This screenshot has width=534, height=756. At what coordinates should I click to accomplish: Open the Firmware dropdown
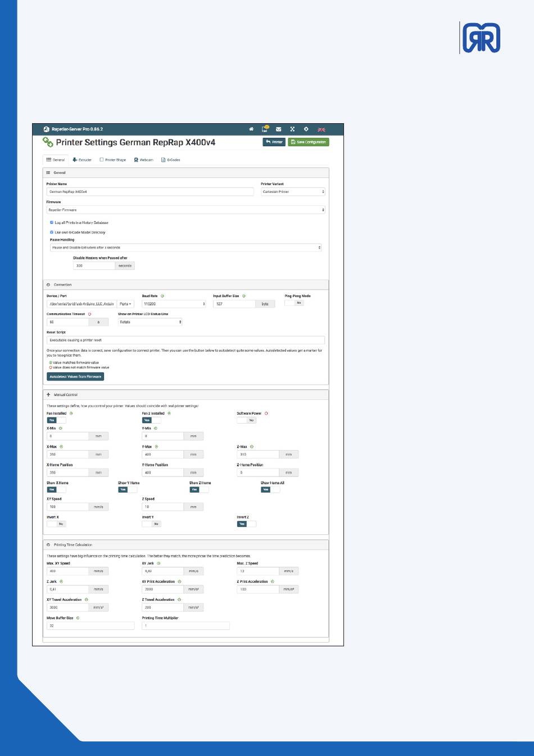(x=185, y=210)
